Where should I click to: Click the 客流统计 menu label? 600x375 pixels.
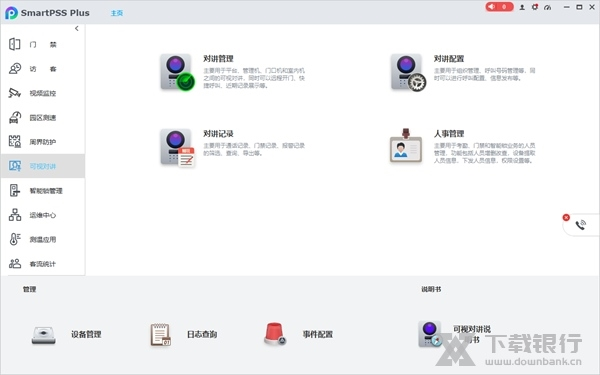(43, 264)
